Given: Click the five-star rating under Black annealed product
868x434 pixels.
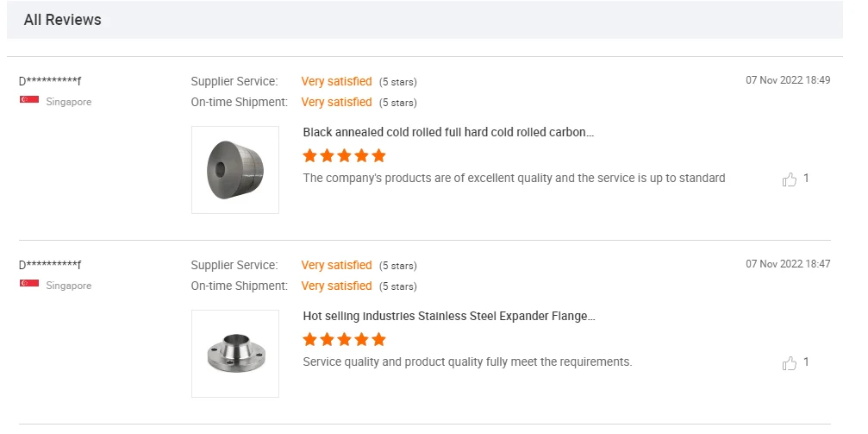Looking at the screenshot, I should (344, 156).
